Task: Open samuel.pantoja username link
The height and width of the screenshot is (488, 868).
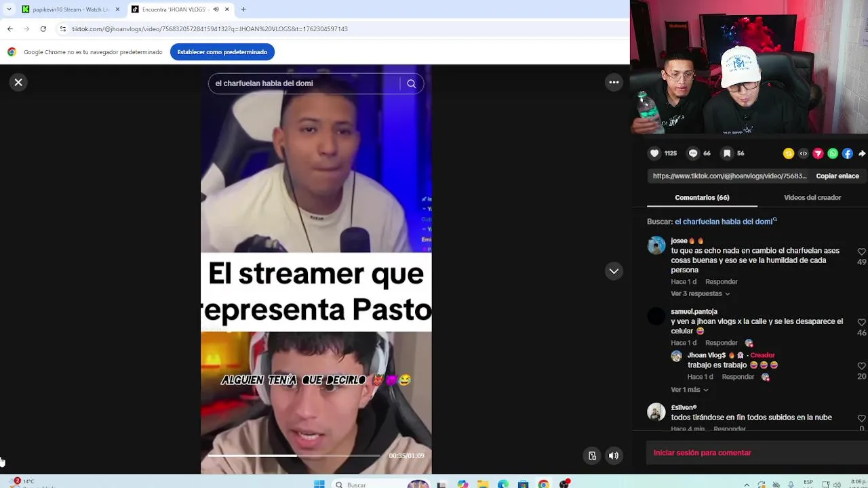Action: [x=694, y=312]
